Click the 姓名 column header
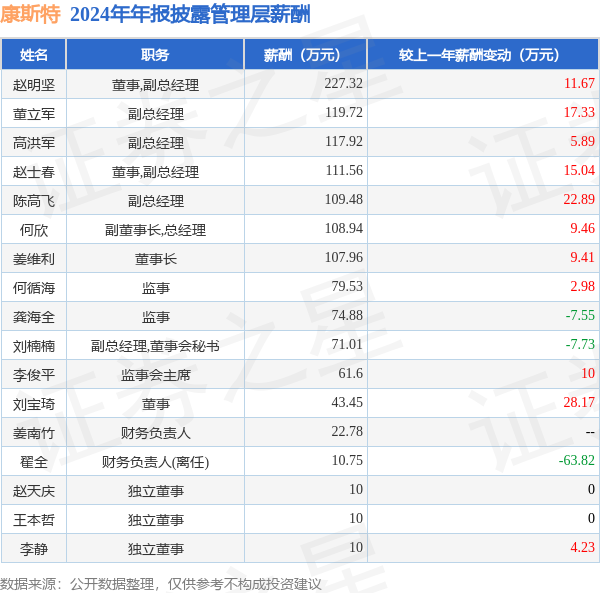Image resolution: width=600 pixels, height=593 pixels. [x=34, y=55]
